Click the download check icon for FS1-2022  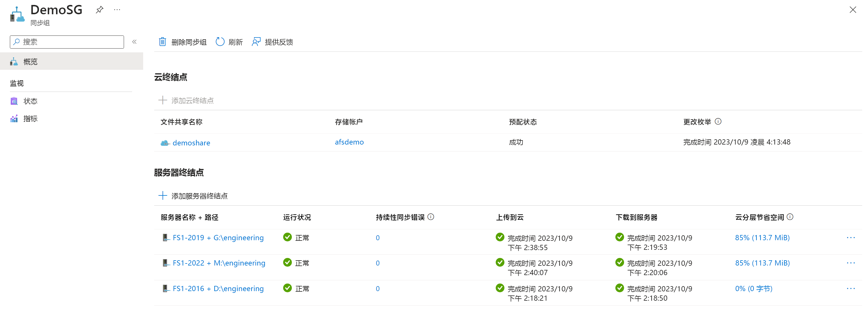[619, 262]
